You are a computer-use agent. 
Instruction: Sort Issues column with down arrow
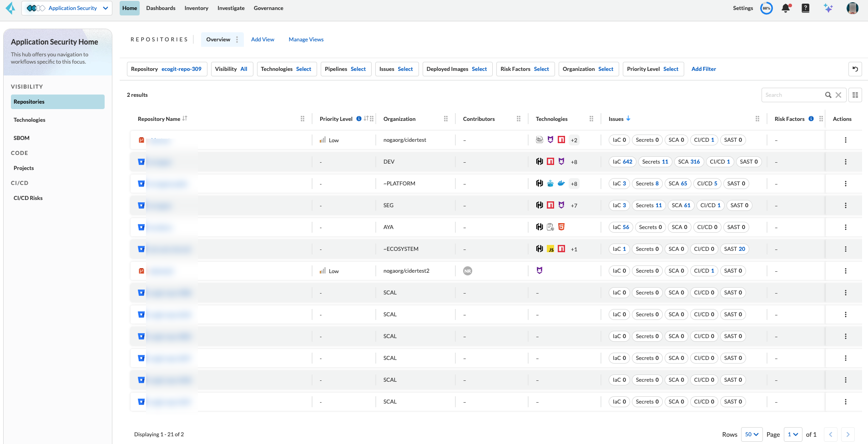[628, 119]
